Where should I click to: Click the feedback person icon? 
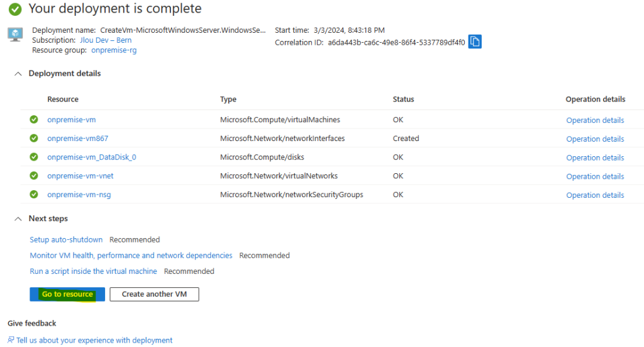(x=11, y=339)
